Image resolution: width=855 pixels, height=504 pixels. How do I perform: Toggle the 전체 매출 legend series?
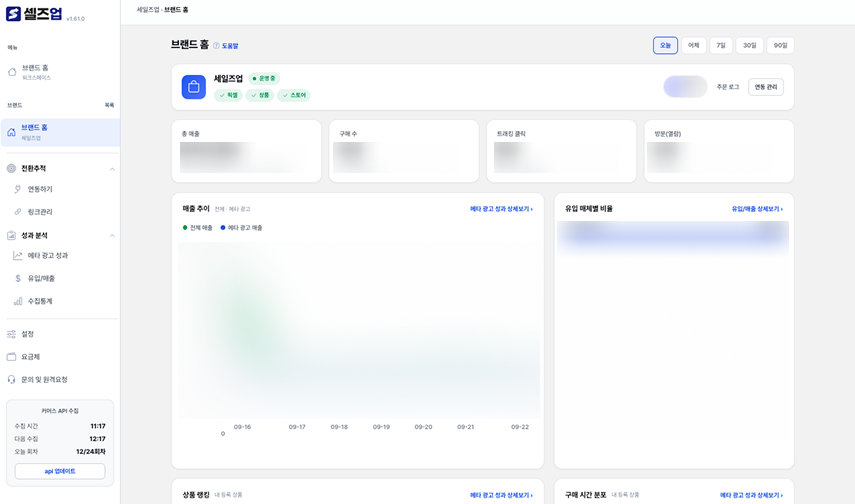(197, 227)
